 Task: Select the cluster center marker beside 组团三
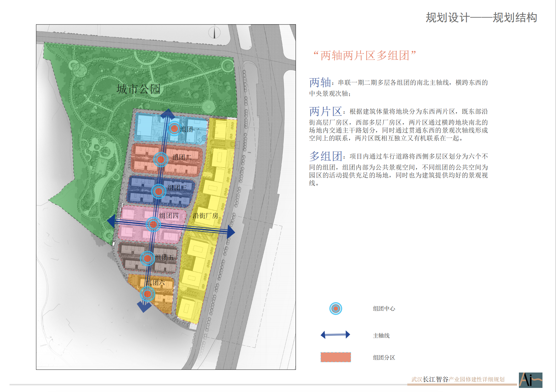coord(159,191)
